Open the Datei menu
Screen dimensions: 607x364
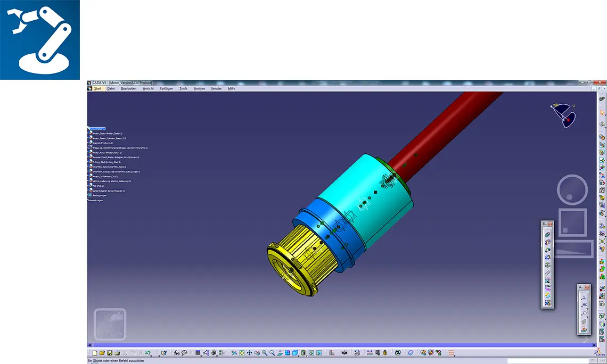click(111, 88)
